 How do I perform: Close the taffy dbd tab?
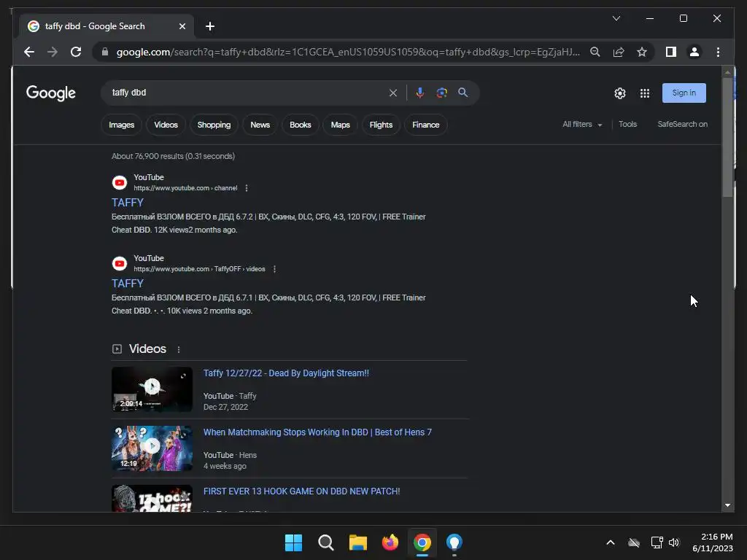[182, 26]
